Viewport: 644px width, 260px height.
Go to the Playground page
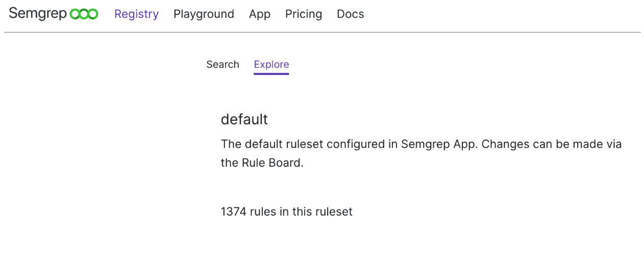tap(204, 14)
